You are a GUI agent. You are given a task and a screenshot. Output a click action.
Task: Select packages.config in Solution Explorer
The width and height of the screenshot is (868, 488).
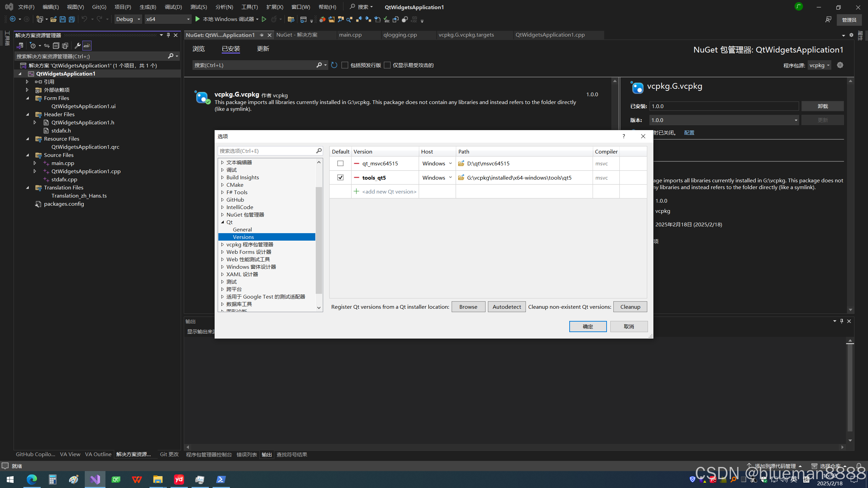[64, 204]
